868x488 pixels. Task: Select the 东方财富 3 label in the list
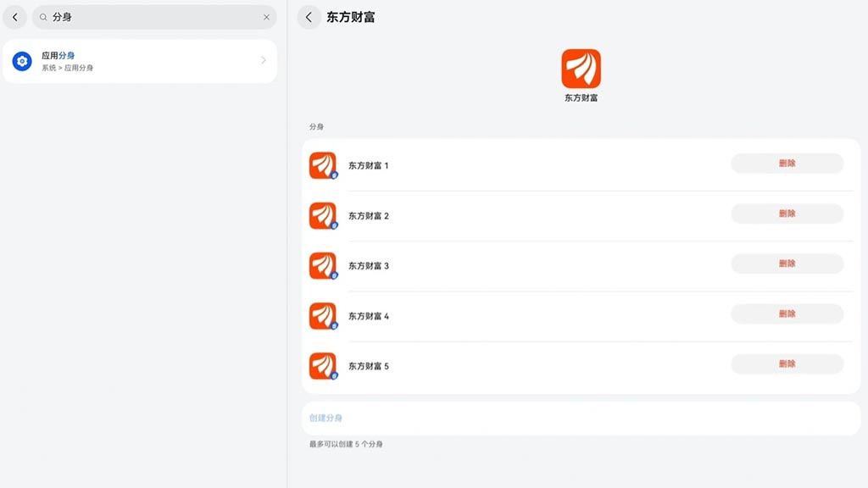click(369, 266)
